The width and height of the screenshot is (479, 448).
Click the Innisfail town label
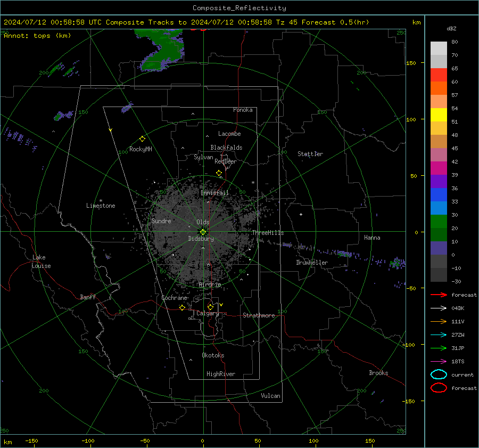tap(214, 193)
